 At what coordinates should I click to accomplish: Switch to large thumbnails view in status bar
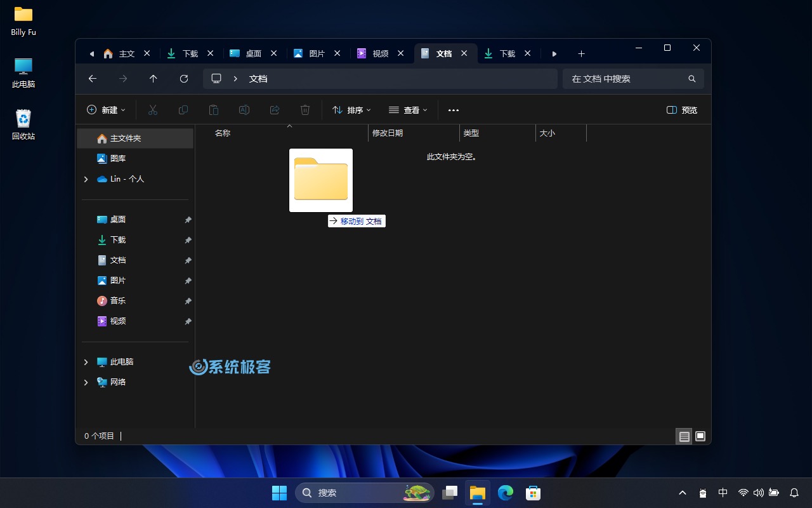point(700,436)
